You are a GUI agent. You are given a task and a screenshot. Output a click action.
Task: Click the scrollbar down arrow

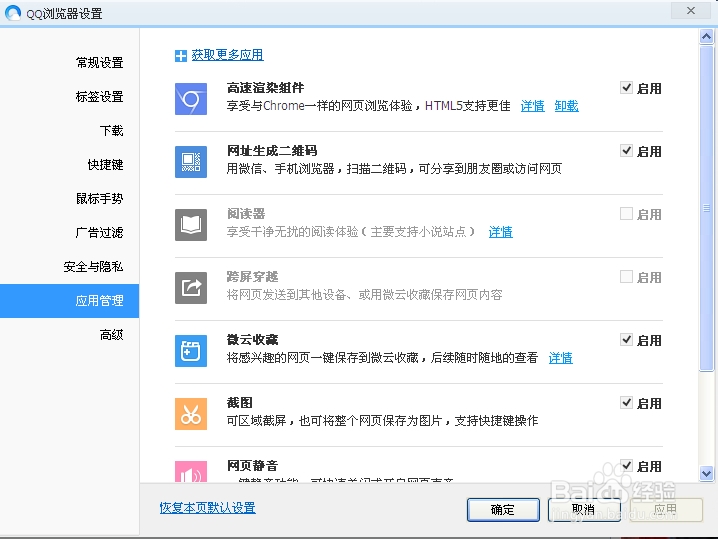pyautogui.click(x=706, y=474)
